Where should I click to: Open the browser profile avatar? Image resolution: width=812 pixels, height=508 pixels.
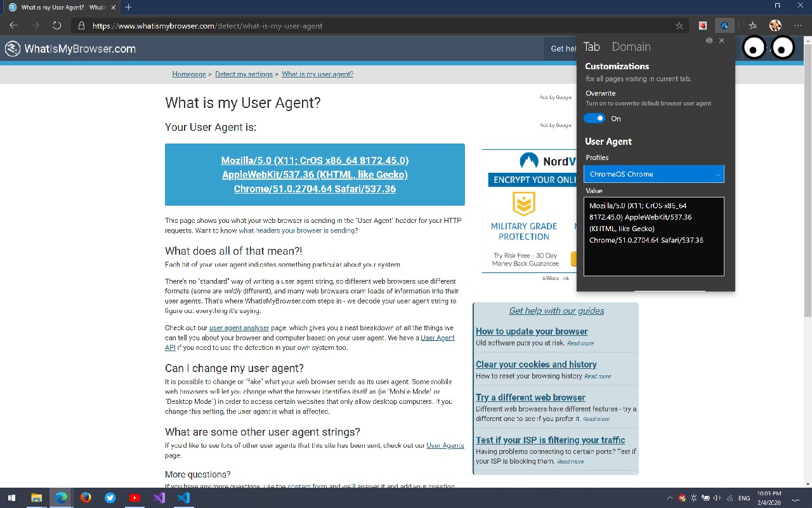point(775,25)
